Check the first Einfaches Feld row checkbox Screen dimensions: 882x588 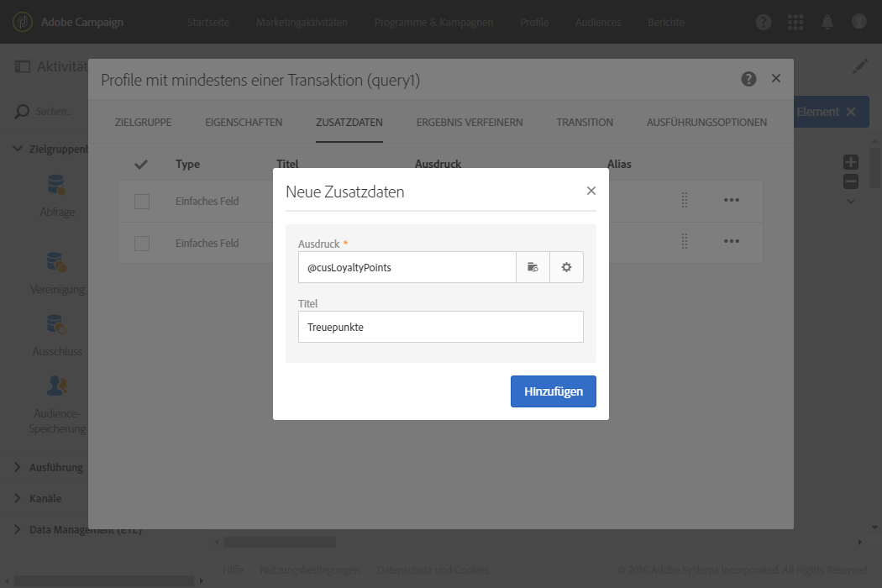pyautogui.click(x=142, y=202)
